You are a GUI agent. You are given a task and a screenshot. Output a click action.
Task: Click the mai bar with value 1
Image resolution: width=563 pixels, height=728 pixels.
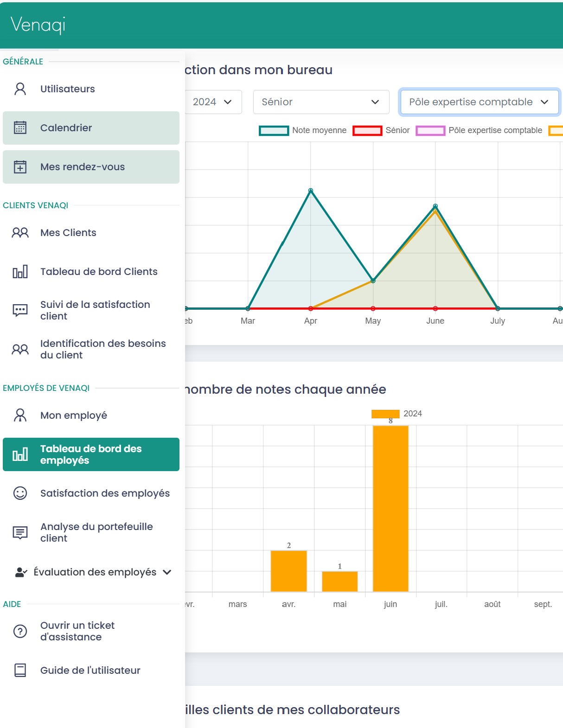pos(340,581)
